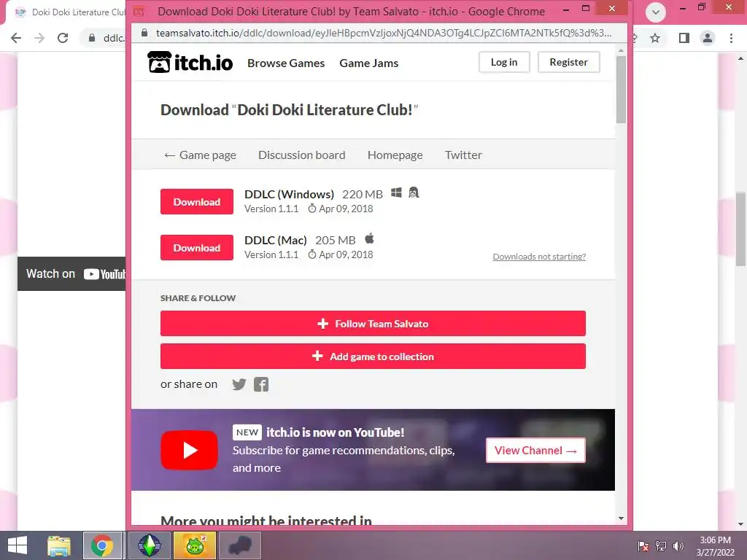Click the clock icon beside DDLC (Mac) date
This screenshot has height=560, width=747.
(x=312, y=254)
